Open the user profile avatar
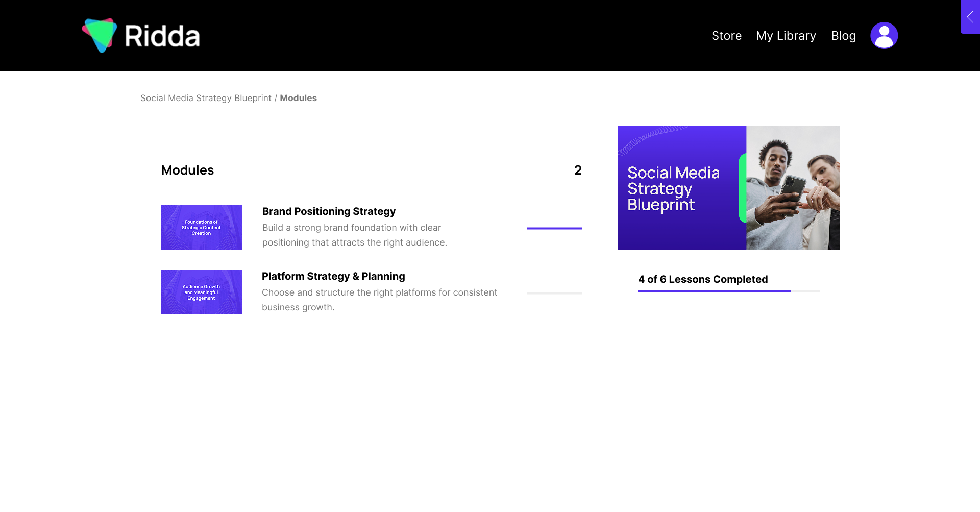The height and width of the screenshot is (512, 980). click(884, 36)
